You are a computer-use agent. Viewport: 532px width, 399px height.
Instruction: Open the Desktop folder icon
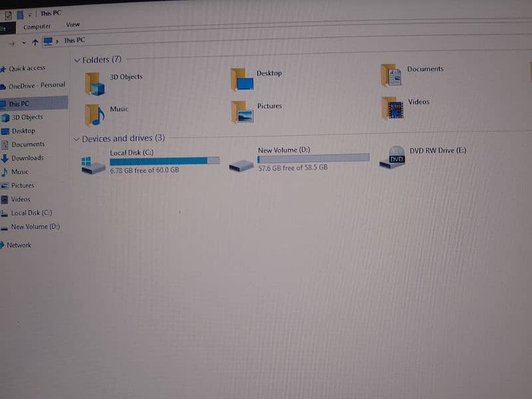(242, 79)
